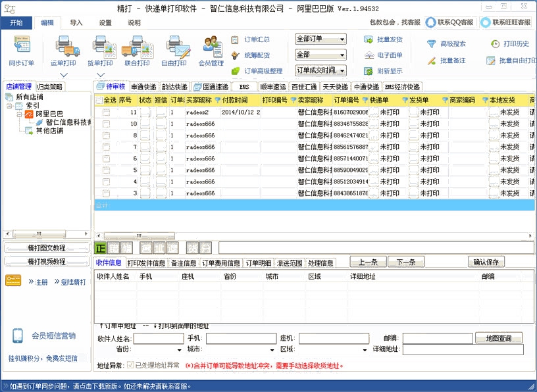537x392 pixels.
Task: Click the 登陆精打 login link
Action: [x=70, y=282]
